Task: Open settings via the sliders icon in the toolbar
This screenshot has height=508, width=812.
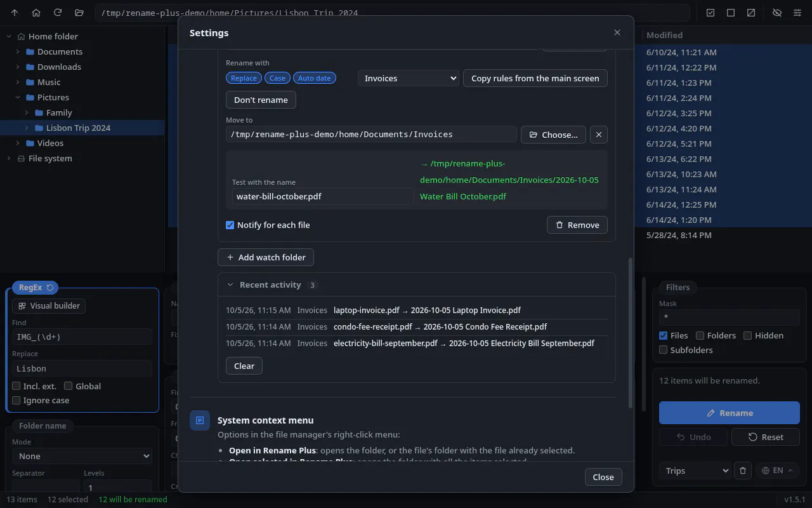Action: point(797,13)
